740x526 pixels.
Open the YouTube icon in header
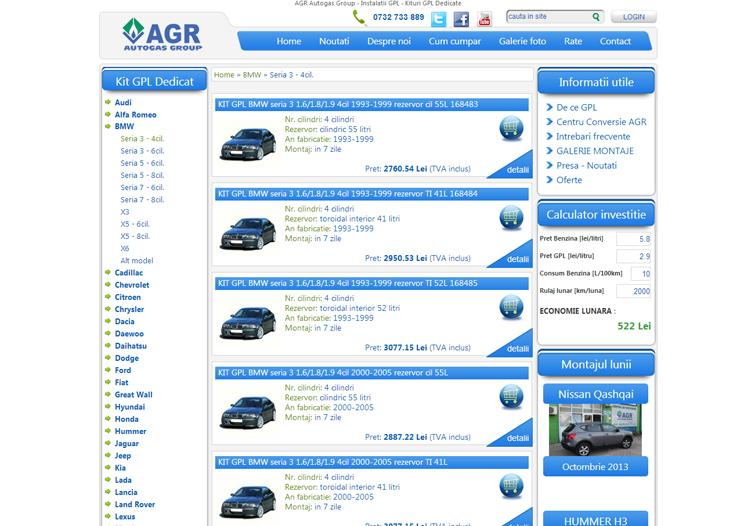pyautogui.click(x=484, y=19)
